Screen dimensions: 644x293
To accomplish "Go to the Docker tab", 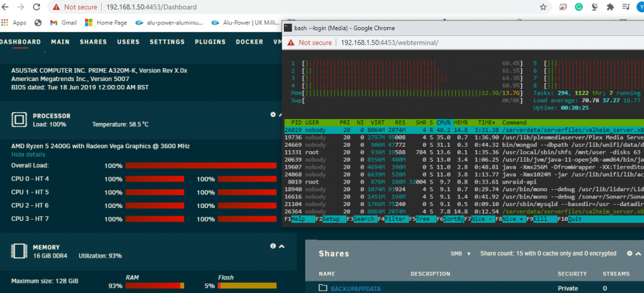I will 249,42.
